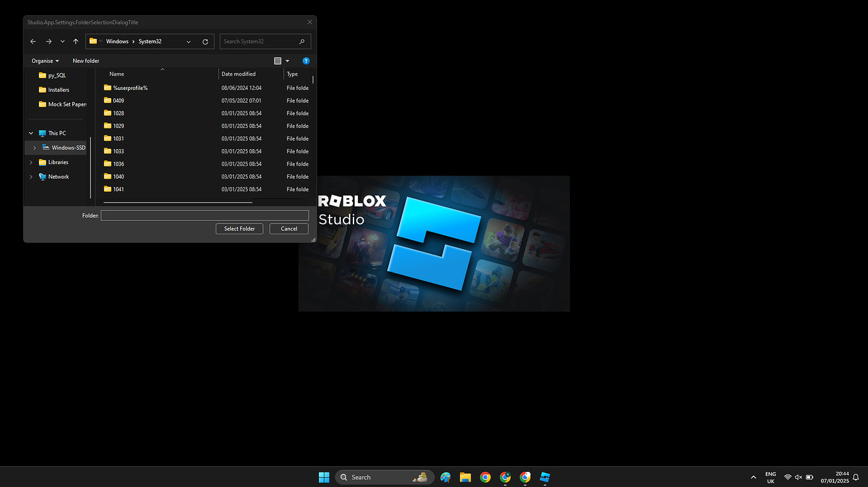Launch Paint from the taskbar

coord(445,477)
